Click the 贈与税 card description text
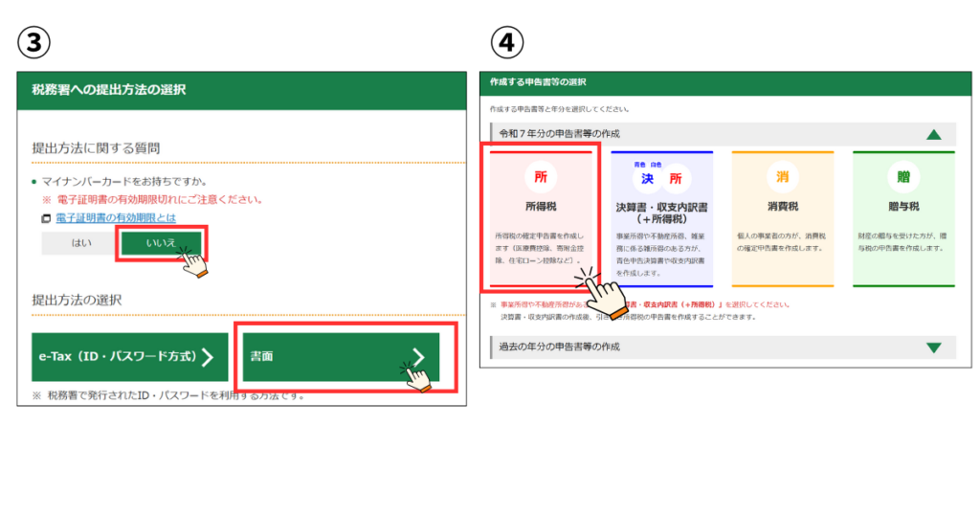Image resolution: width=980 pixels, height=515 pixels. (x=902, y=242)
